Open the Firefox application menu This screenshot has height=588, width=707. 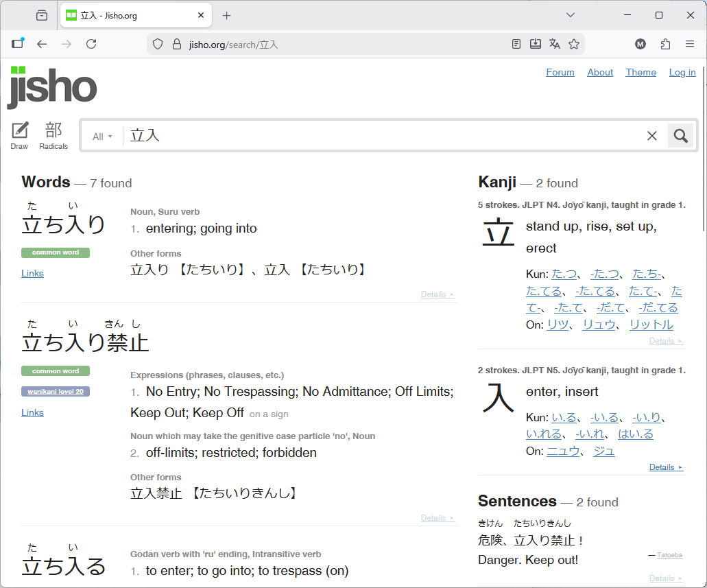[690, 43]
